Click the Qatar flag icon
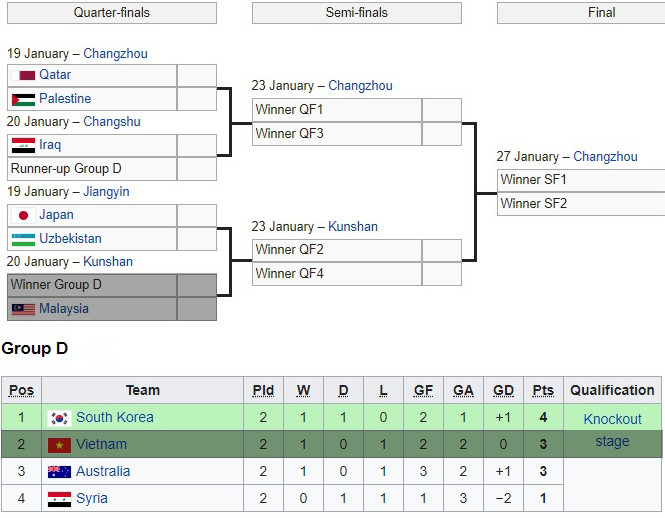This screenshot has height=518, width=665. pyautogui.click(x=23, y=75)
